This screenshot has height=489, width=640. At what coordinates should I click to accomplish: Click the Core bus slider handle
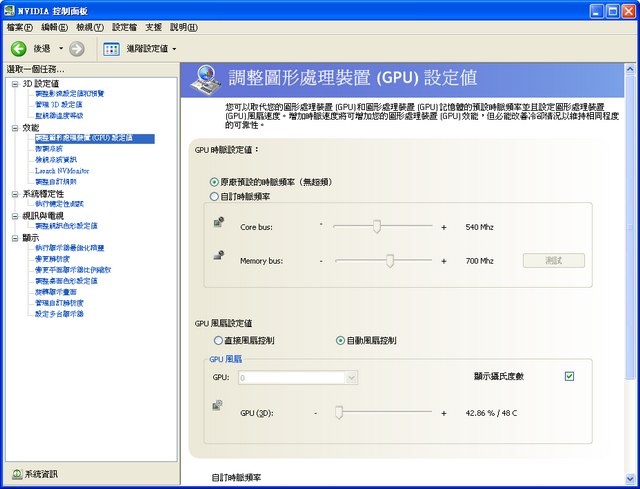(377, 227)
